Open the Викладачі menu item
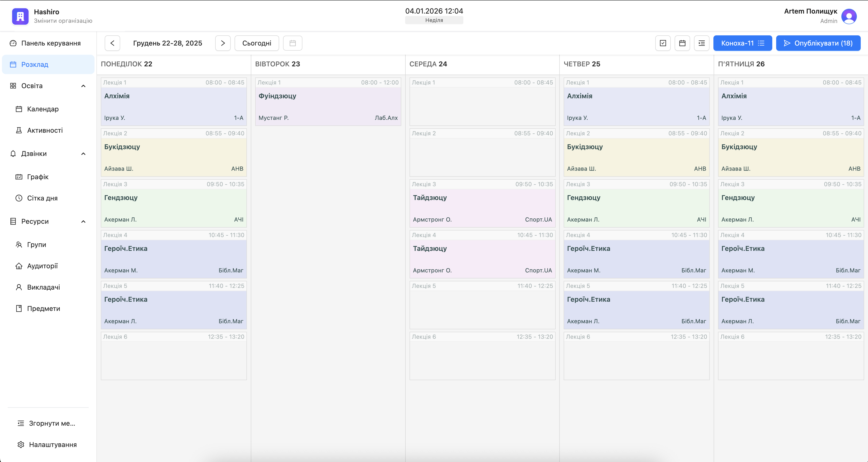Screen dimensions: 868x462 pyautogui.click(x=43, y=287)
